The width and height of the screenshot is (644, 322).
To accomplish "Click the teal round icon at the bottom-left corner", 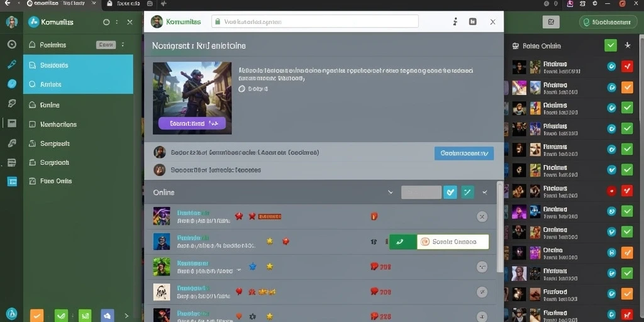I will pos(12,313).
